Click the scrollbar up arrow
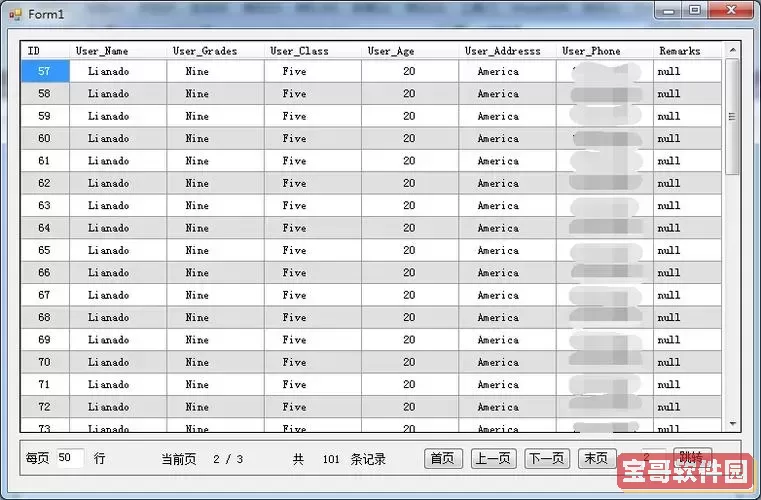The width and height of the screenshot is (761, 500). pos(732,50)
